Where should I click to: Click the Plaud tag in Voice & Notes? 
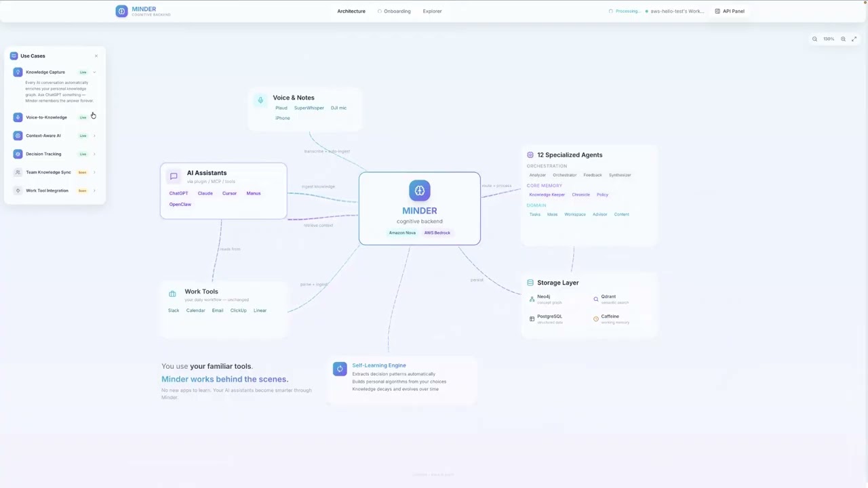point(281,108)
